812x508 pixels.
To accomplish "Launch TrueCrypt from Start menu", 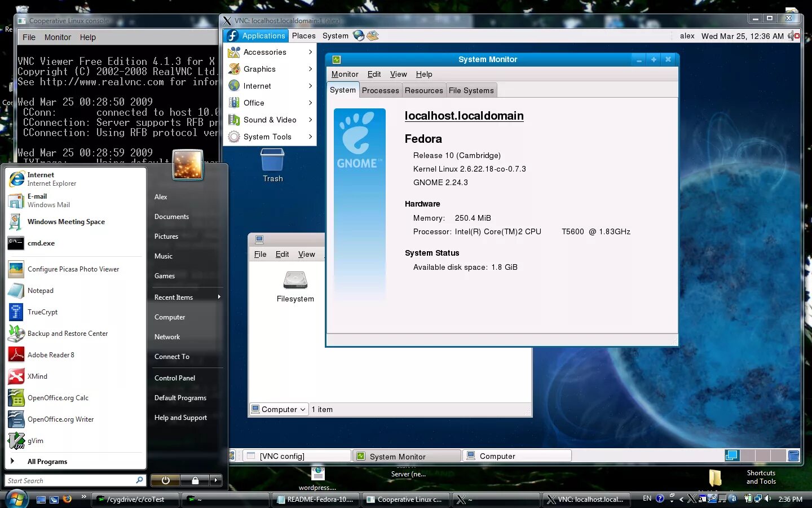I will tap(75, 312).
